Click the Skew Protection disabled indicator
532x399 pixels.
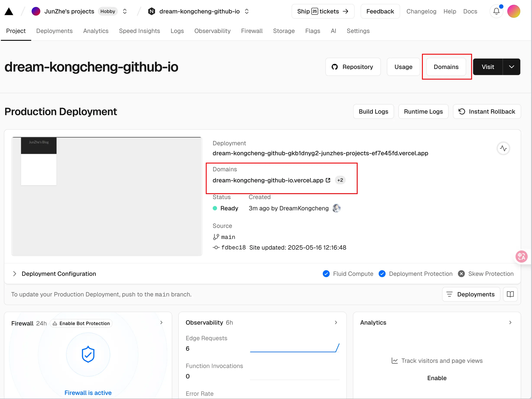pos(461,274)
